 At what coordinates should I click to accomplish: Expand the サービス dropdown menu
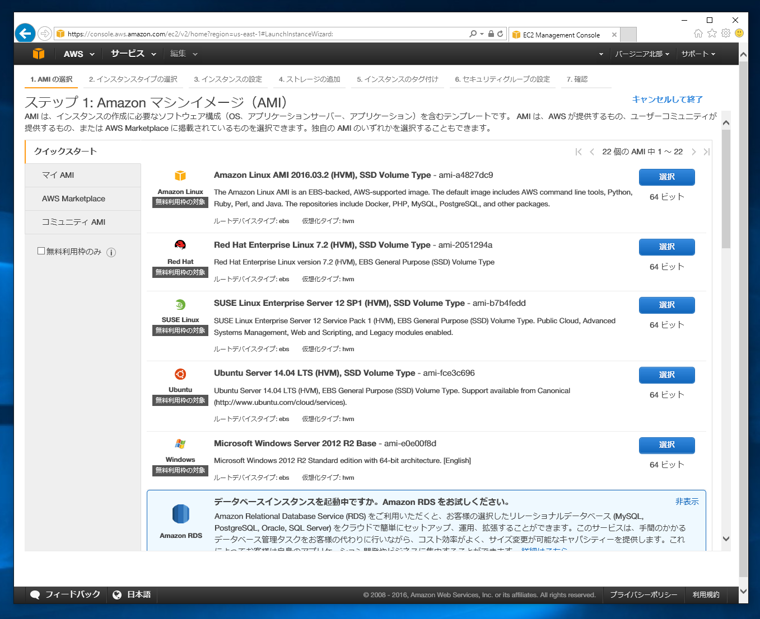(x=133, y=54)
